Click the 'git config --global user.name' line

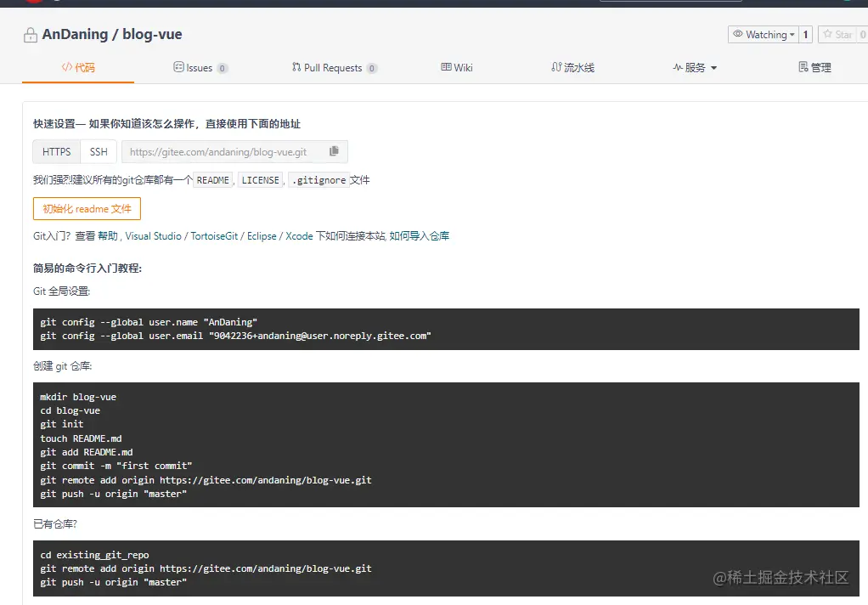tap(149, 322)
